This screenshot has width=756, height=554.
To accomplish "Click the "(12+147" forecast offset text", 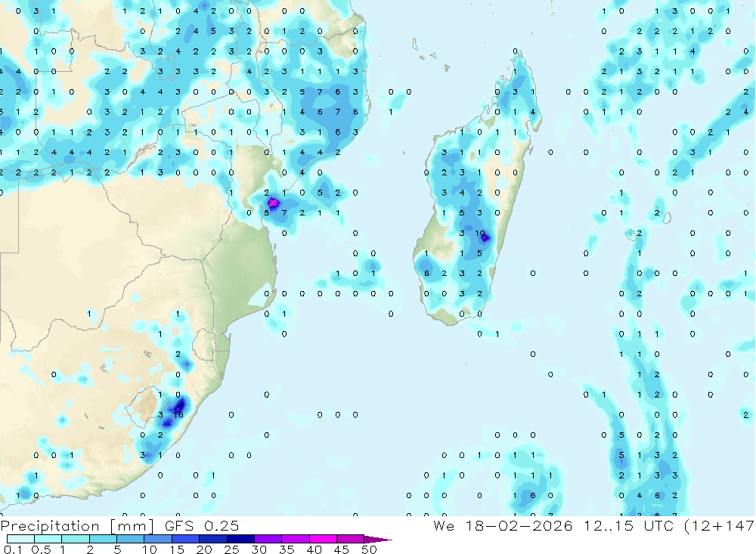I will (720, 526).
